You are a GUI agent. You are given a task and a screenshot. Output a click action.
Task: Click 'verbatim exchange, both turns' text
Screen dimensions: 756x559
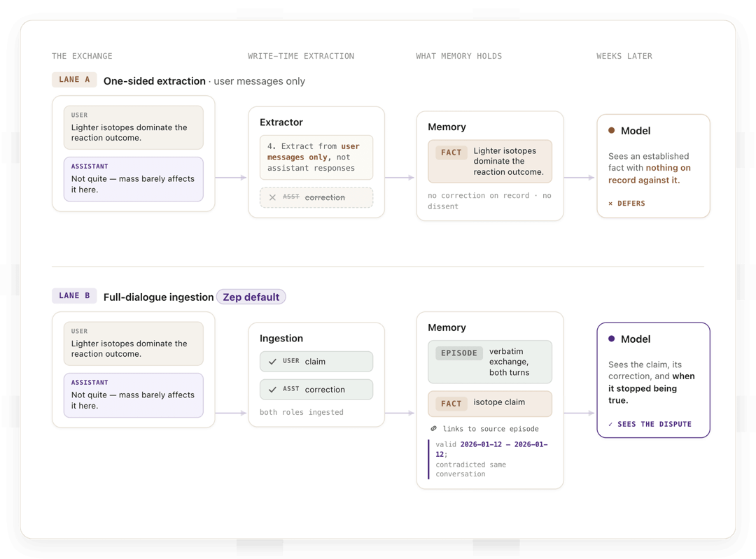(x=509, y=362)
